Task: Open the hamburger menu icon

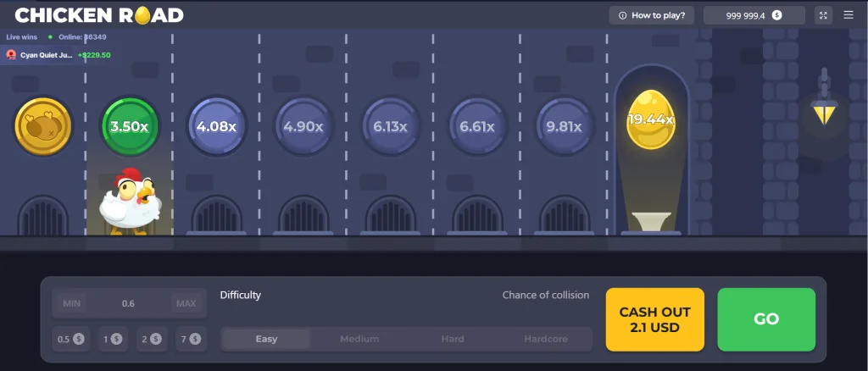Action: click(x=848, y=15)
